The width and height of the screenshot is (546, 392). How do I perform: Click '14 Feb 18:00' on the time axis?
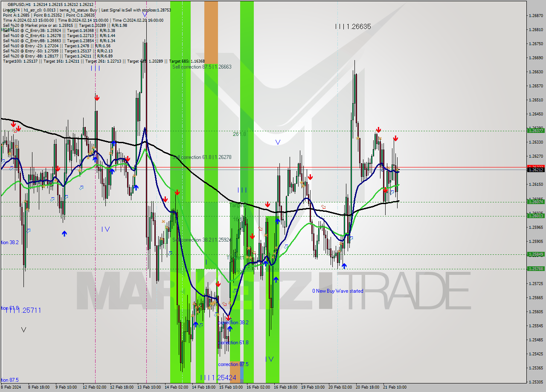[x=203, y=387]
